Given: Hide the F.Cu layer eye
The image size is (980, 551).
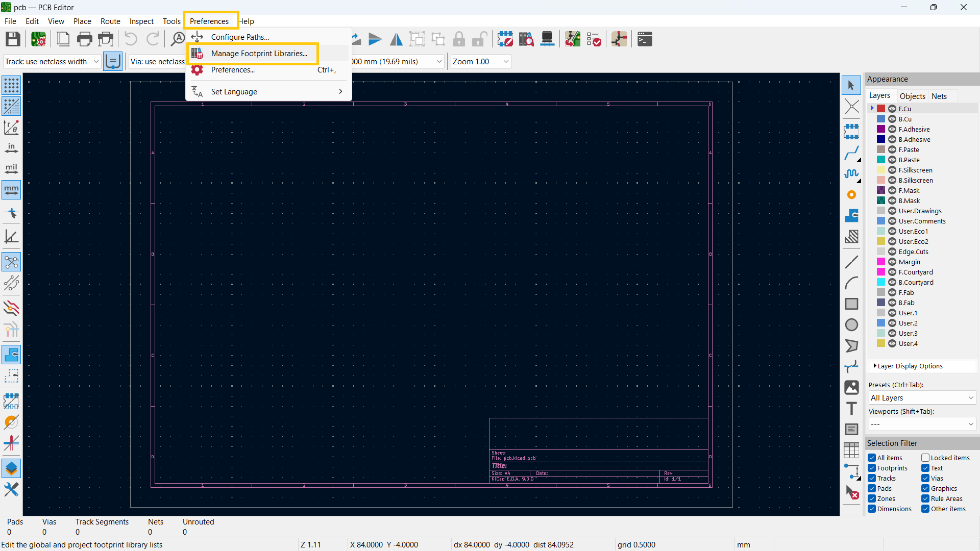Looking at the screenshot, I should pyautogui.click(x=892, y=109).
